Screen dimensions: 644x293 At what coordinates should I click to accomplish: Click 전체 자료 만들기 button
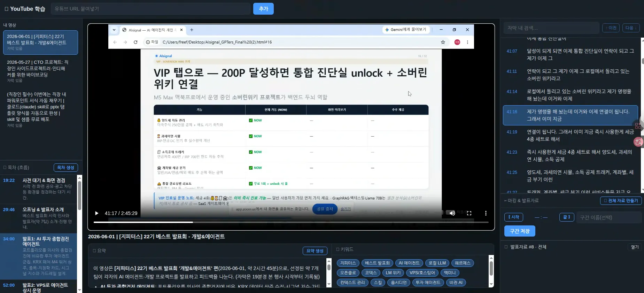click(621, 201)
